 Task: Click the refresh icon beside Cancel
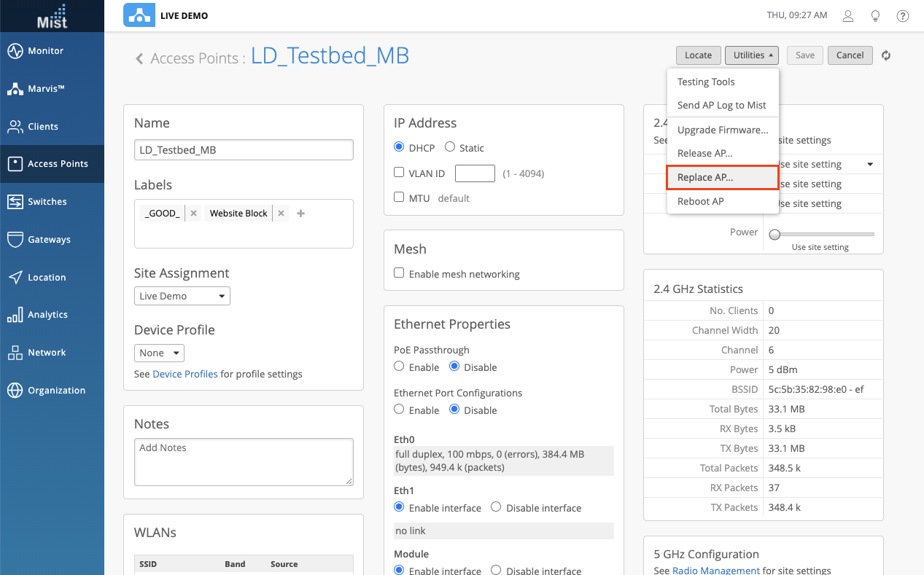pyautogui.click(x=886, y=55)
